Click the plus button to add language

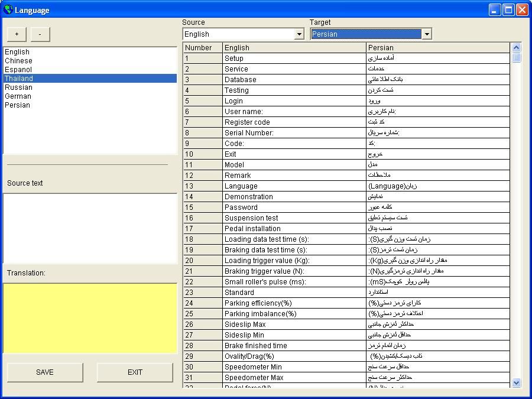click(17, 34)
